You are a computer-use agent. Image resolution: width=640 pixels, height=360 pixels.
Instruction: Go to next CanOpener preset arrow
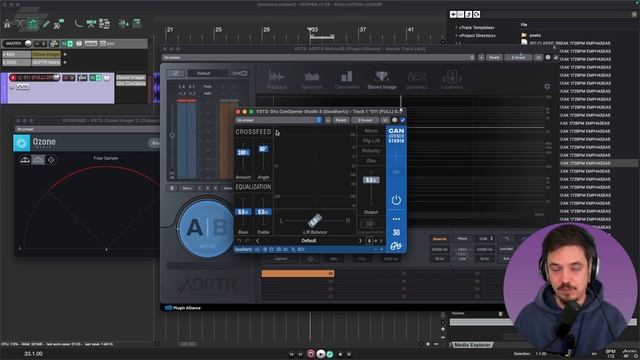(360, 241)
